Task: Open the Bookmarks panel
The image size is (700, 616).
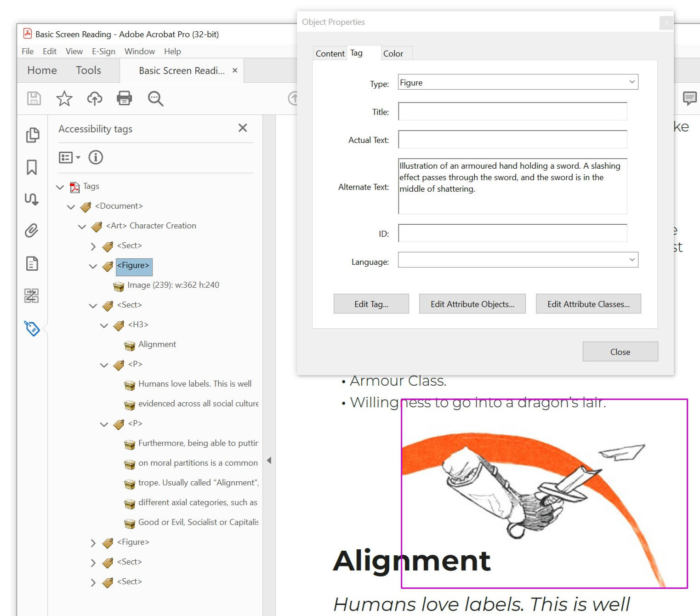Action: pos(31,168)
